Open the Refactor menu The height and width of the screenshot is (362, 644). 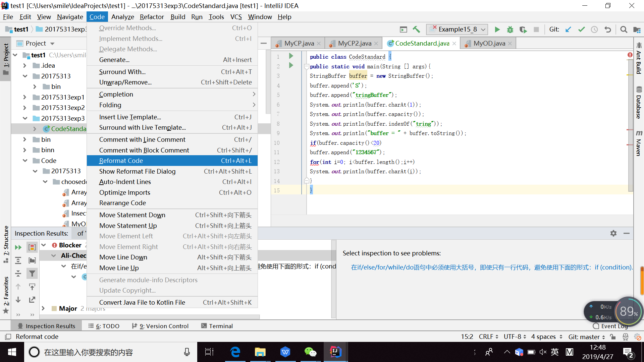coord(152,17)
